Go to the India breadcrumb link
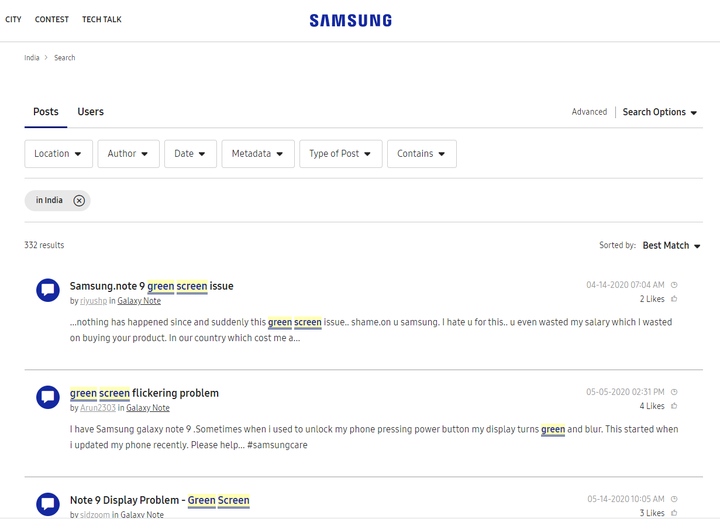 click(32, 58)
